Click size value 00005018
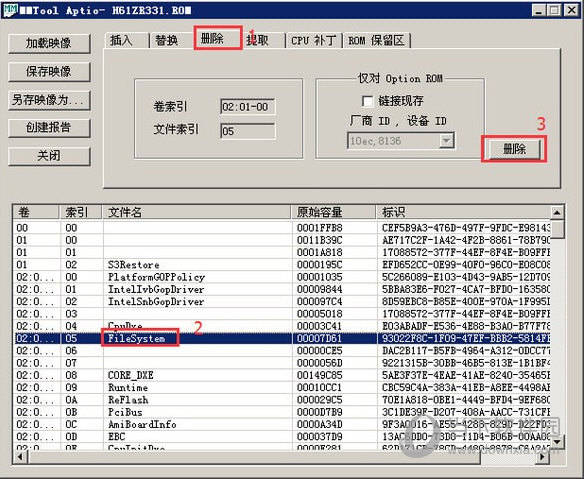 [x=319, y=314]
